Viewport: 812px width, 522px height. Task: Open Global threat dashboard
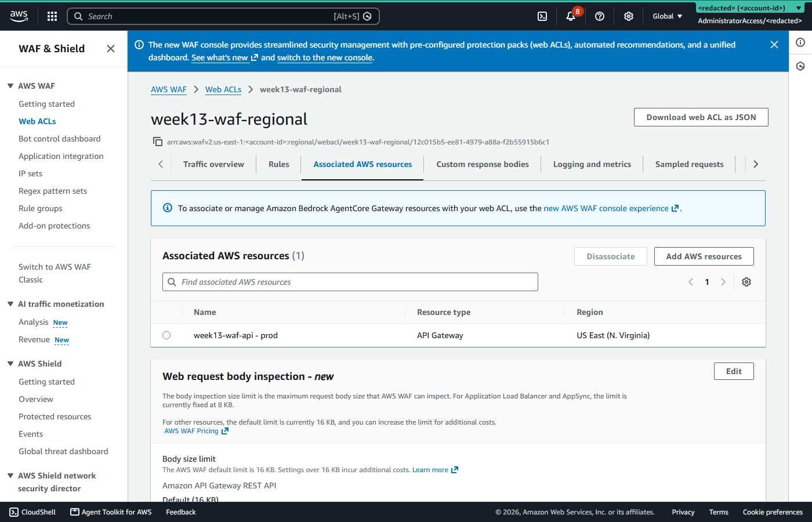click(63, 451)
